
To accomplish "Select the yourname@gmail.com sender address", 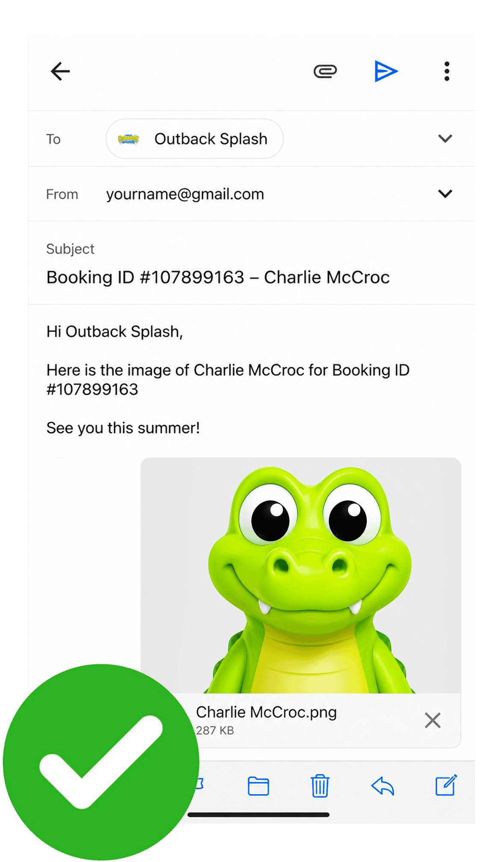I will 185,194.
